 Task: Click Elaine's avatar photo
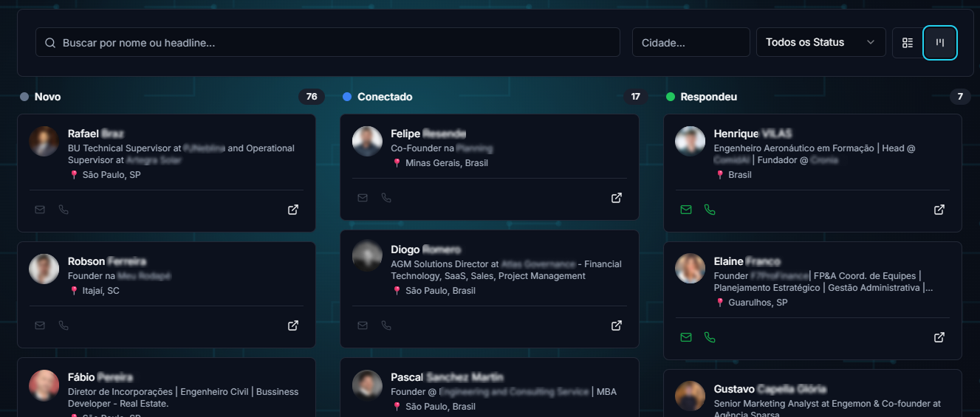(x=691, y=269)
